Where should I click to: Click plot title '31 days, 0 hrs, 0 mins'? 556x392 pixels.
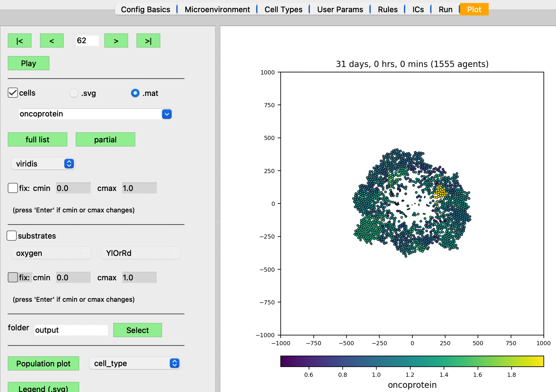412,64
